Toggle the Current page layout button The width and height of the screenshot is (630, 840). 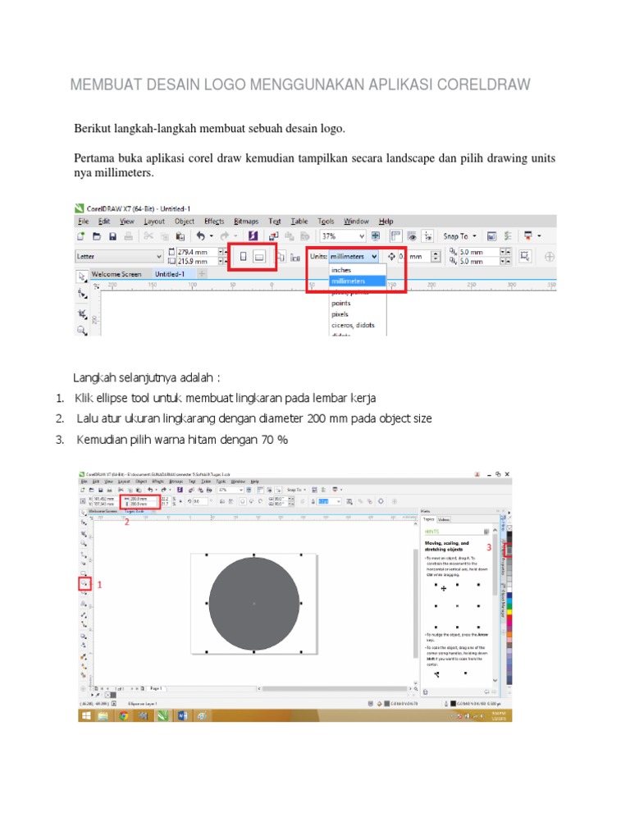[x=295, y=257]
